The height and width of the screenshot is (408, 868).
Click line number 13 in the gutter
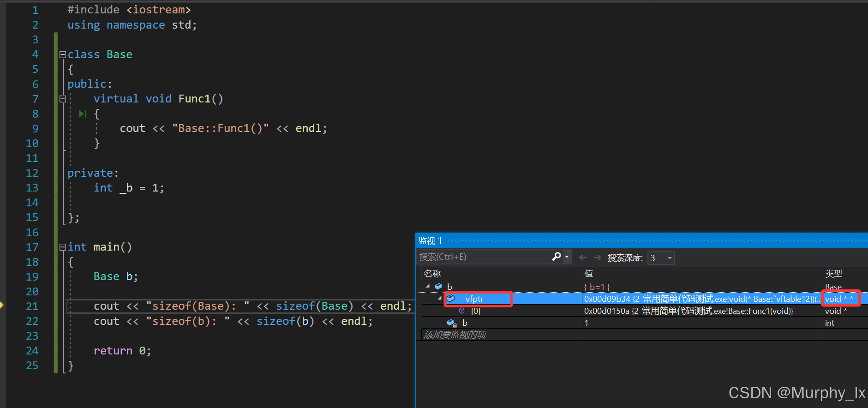32,188
